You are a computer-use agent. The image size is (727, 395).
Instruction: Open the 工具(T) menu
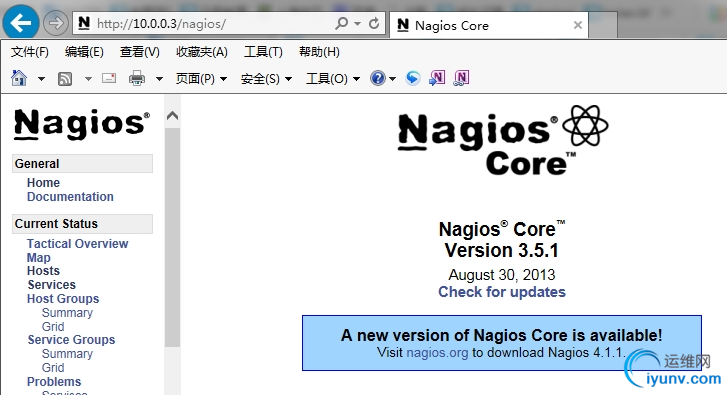(263, 51)
